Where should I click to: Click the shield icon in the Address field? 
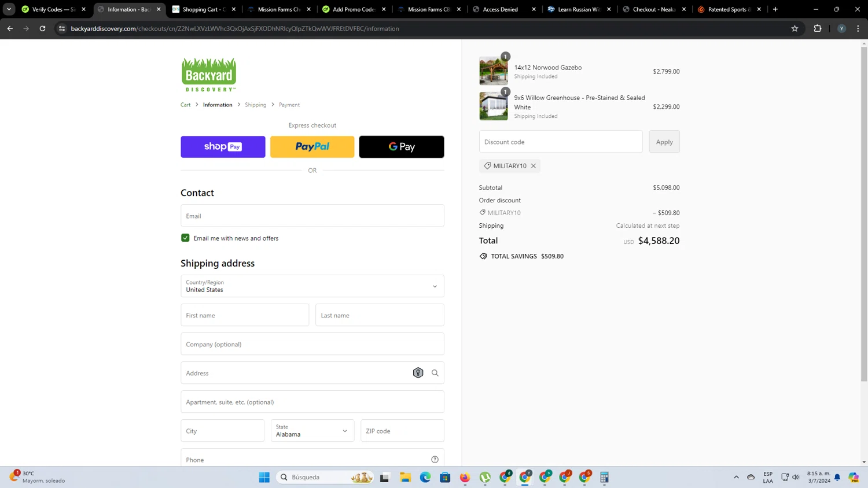tap(418, 373)
